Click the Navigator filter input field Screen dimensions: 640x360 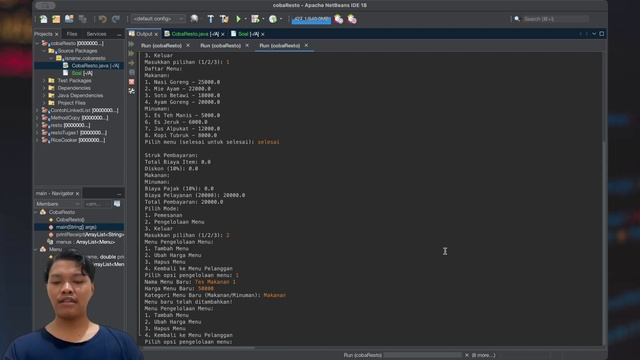(x=97, y=204)
